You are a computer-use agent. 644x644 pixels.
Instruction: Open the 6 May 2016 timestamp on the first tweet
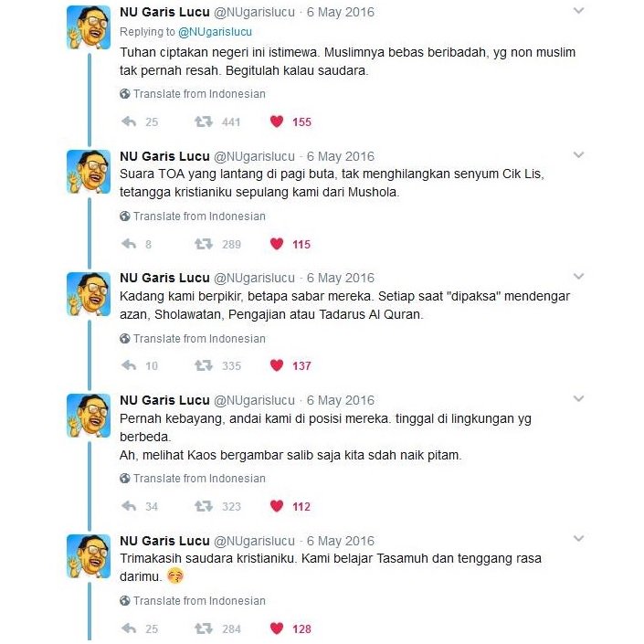tap(341, 12)
